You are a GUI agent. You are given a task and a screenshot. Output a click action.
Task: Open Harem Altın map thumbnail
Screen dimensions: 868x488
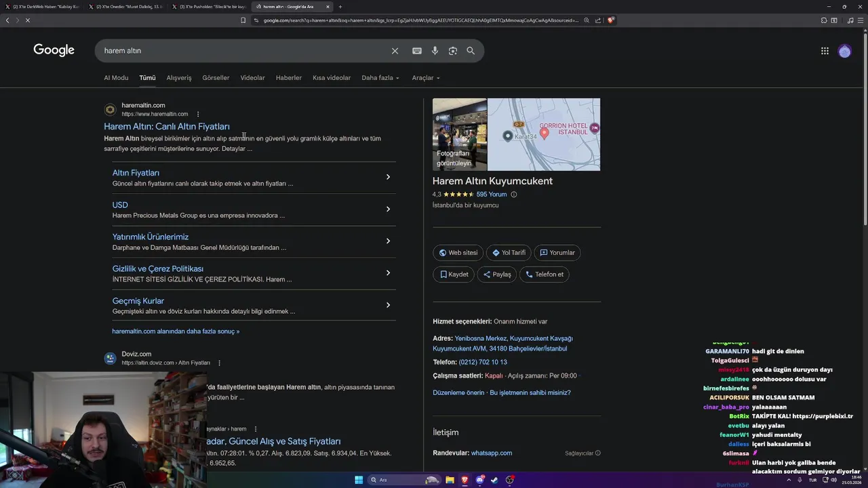tap(544, 134)
